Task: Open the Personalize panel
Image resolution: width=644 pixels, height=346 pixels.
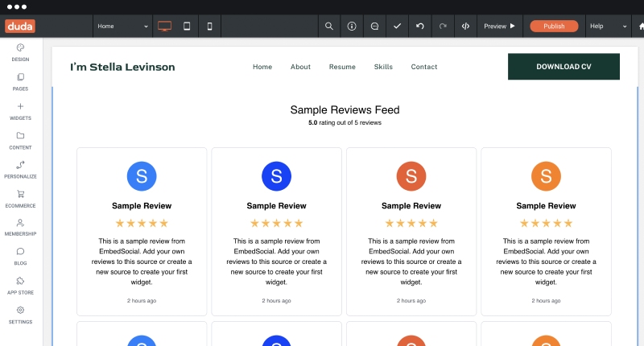Action: pos(20,170)
